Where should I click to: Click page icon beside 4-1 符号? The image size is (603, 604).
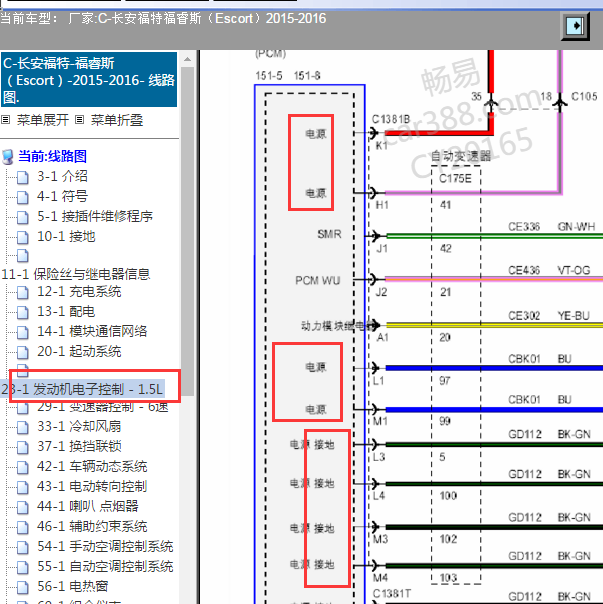tap(23, 198)
